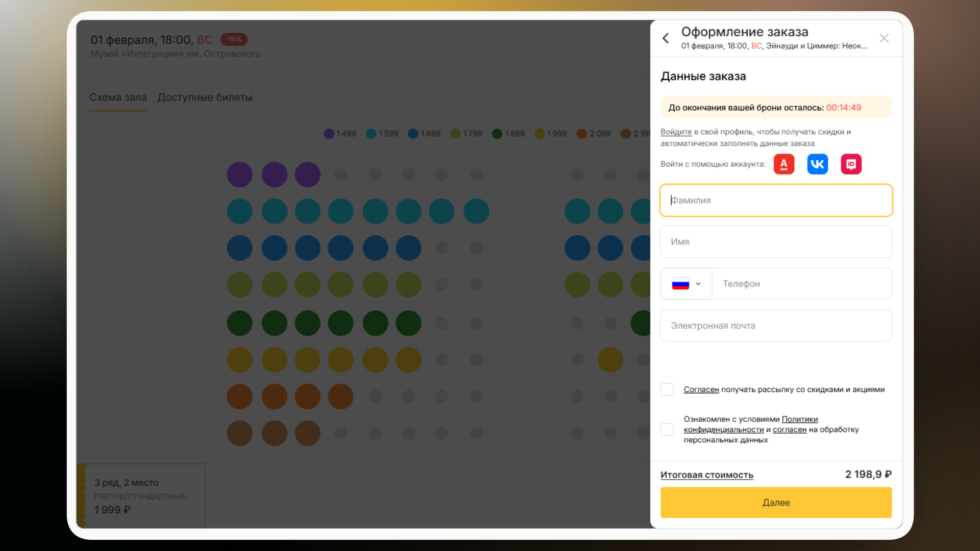Sign in with red ID account icon
The height and width of the screenshot is (551, 980).
point(851,164)
